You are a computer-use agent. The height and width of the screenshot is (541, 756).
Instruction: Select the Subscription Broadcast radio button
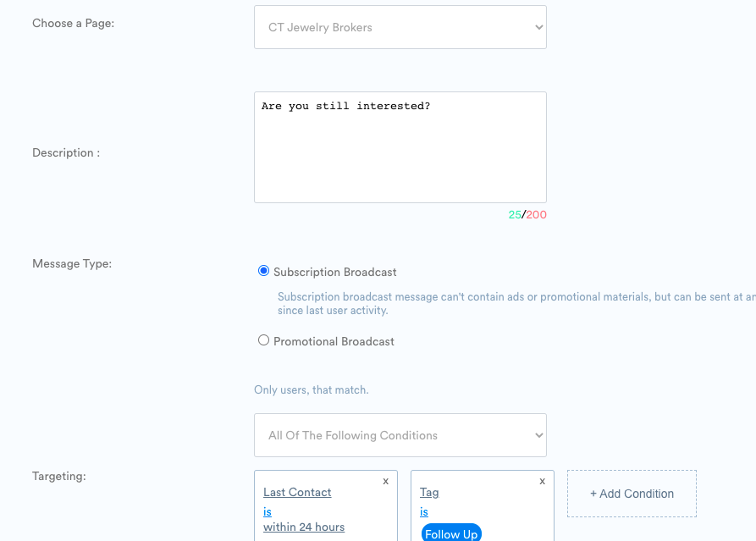coord(263,271)
